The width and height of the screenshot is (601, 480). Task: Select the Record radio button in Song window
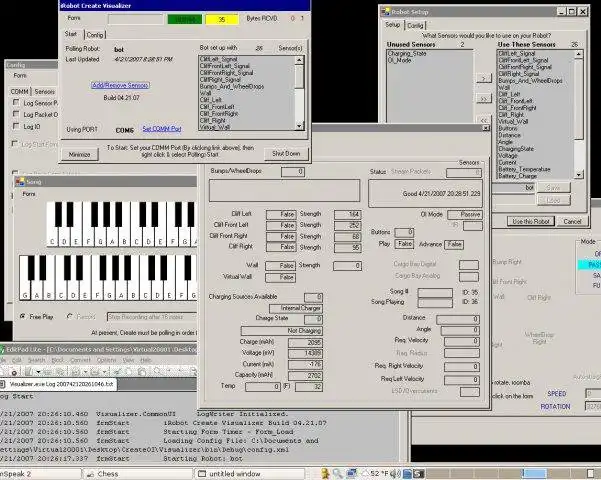(70, 316)
